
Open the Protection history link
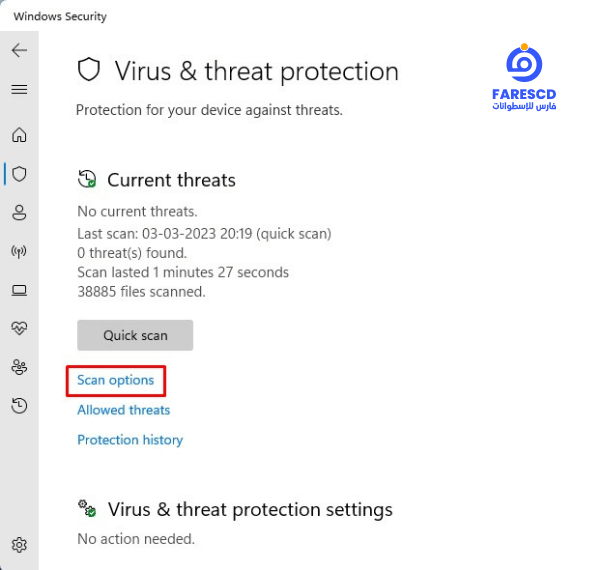(130, 440)
